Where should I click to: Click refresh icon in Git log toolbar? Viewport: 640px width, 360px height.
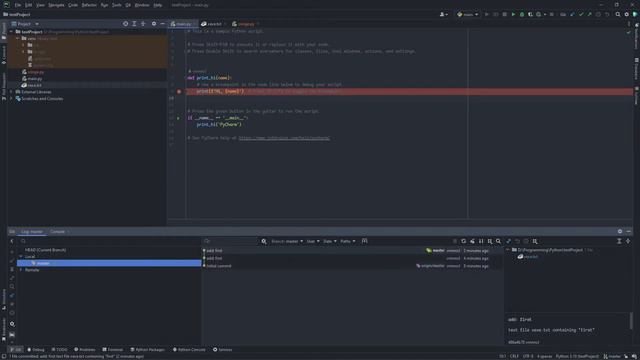coord(463,241)
